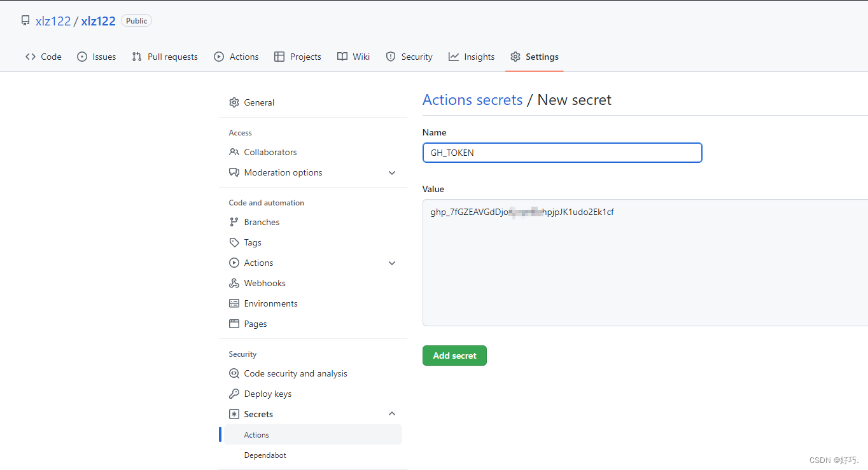Click the Code tab icon

31,57
